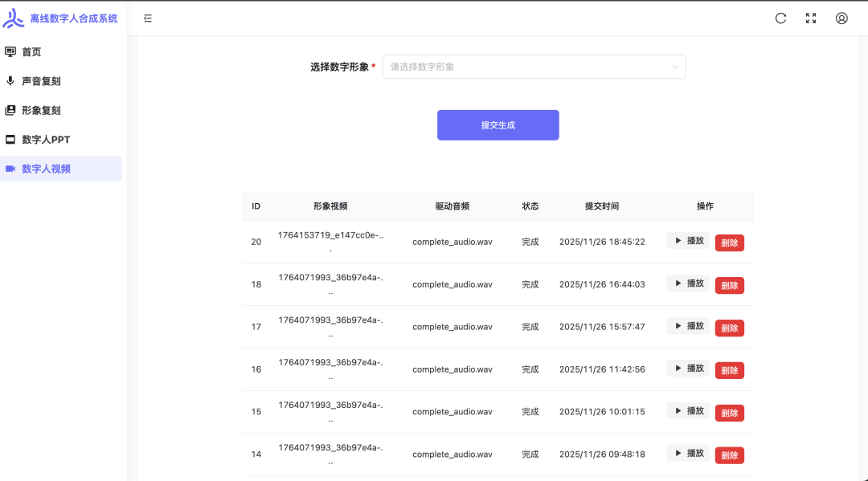Click the refresh icon in the top bar
This screenshot has height=481, width=868.
(x=780, y=18)
